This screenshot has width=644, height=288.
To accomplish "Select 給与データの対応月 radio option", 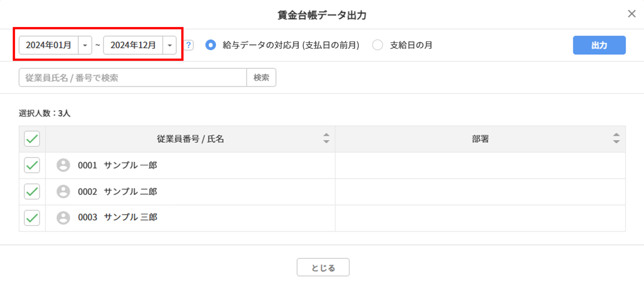I will pos(211,45).
